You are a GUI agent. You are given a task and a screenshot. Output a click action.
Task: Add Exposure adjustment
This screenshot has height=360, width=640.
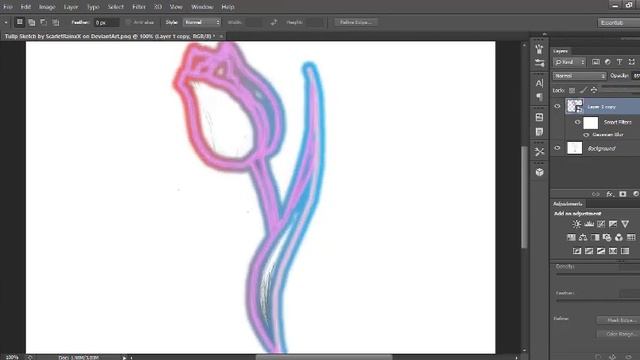coord(613,224)
